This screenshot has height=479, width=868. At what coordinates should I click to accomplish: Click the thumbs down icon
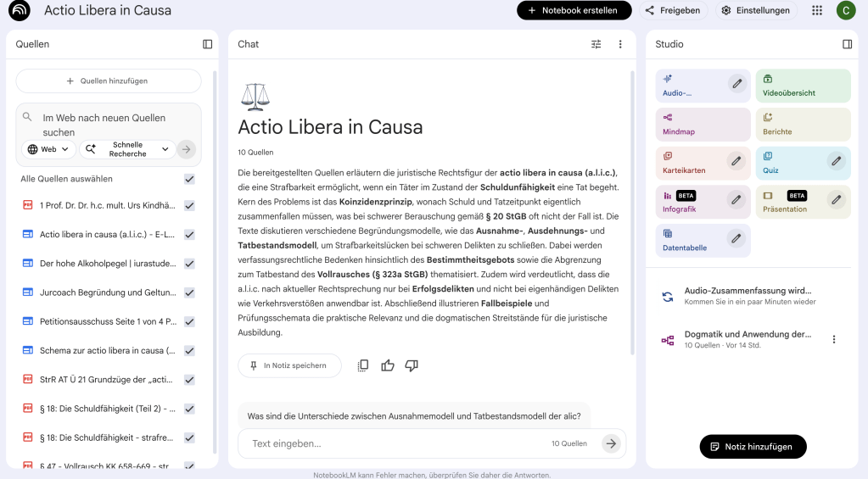[x=412, y=365]
